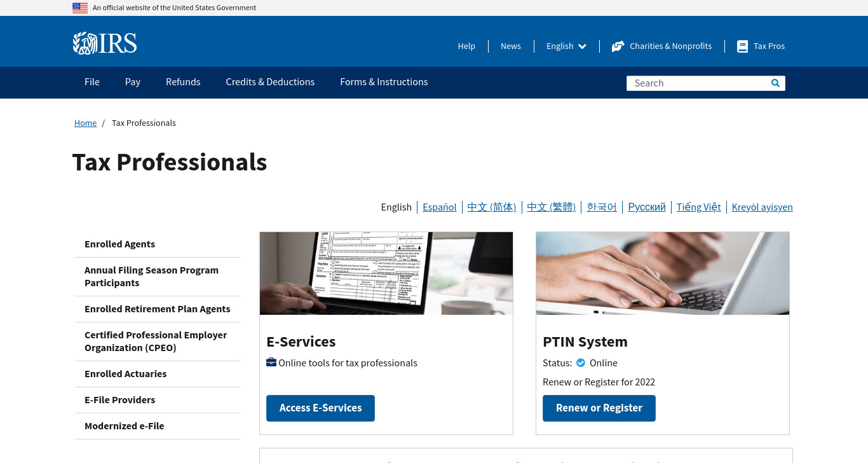Open the File menu
Image resolution: width=868 pixels, height=463 pixels.
coord(92,82)
